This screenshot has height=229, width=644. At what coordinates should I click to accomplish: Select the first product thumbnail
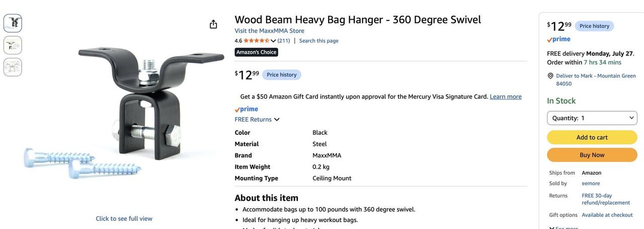tap(13, 23)
